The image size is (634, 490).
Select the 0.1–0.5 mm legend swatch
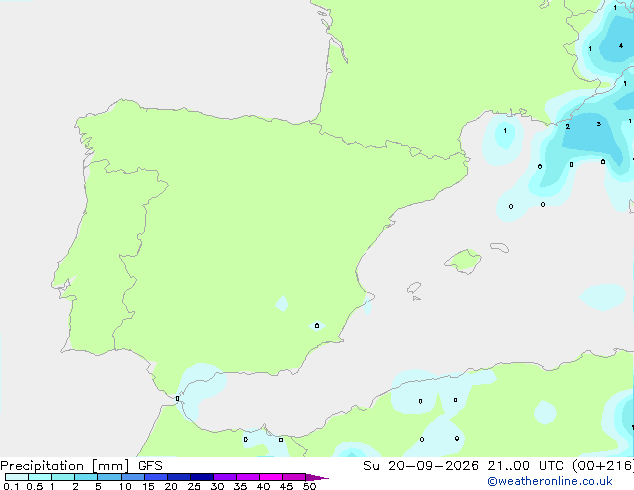coord(17,477)
